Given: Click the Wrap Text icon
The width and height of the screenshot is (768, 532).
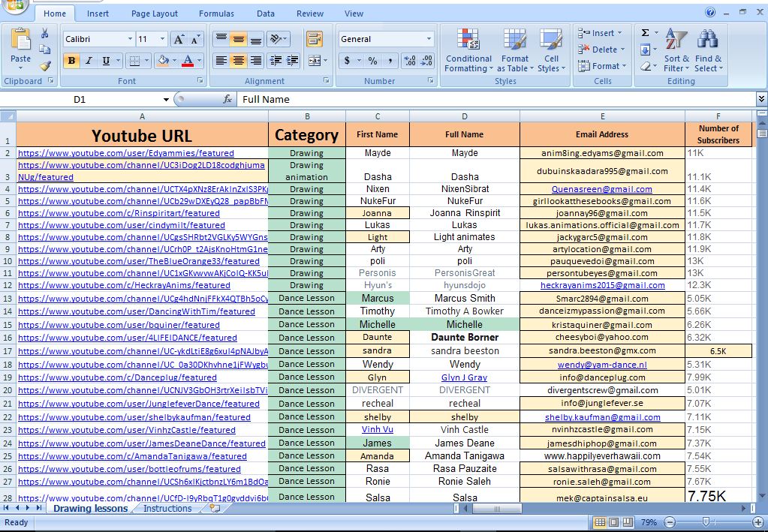Looking at the screenshot, I should pos(315,39).
